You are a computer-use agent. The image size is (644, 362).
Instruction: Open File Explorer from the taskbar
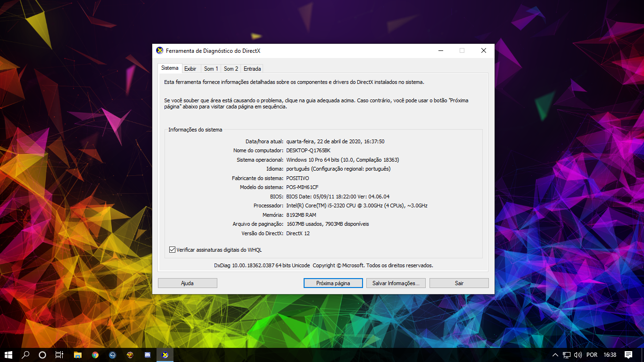click(78, 355)
